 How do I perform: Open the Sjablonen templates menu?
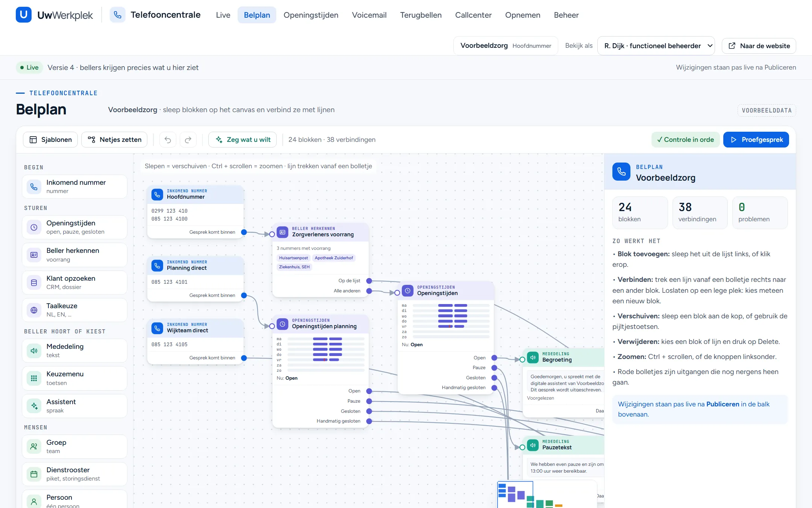tap(50, 140)
